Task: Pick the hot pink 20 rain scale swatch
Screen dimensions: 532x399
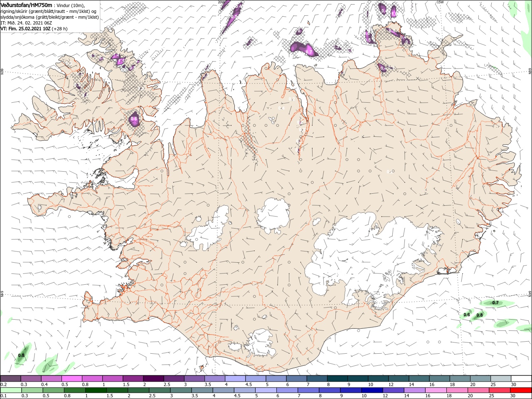Action: pyautogui.click(x=478, y=390)
